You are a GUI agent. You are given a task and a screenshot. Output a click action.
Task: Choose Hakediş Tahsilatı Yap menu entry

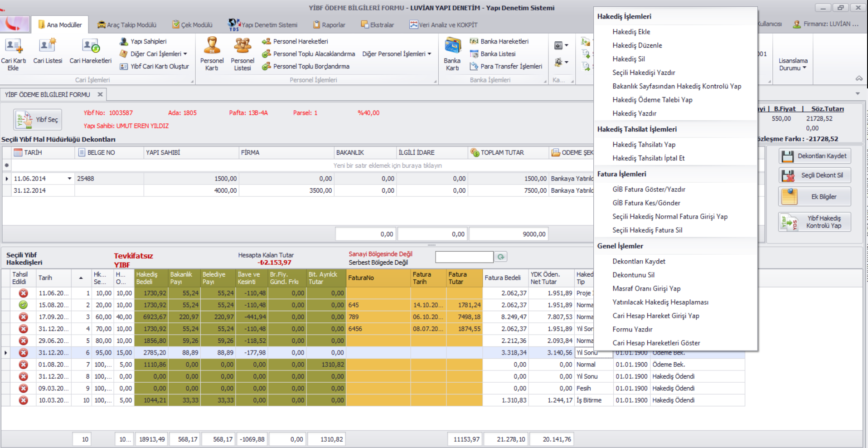(x=644, y=145)
